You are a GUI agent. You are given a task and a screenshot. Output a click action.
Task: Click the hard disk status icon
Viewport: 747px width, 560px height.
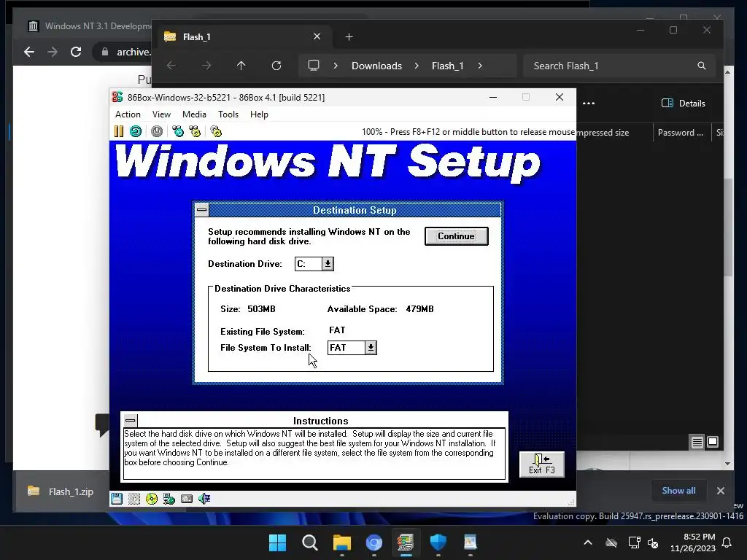coord(187,499)
